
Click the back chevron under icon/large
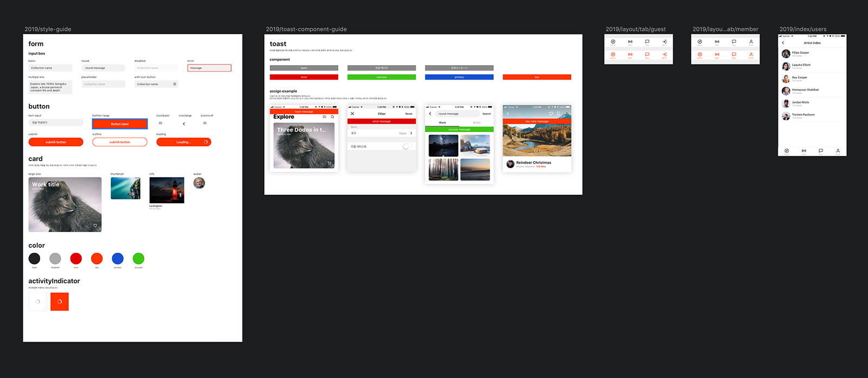[184, 124]
